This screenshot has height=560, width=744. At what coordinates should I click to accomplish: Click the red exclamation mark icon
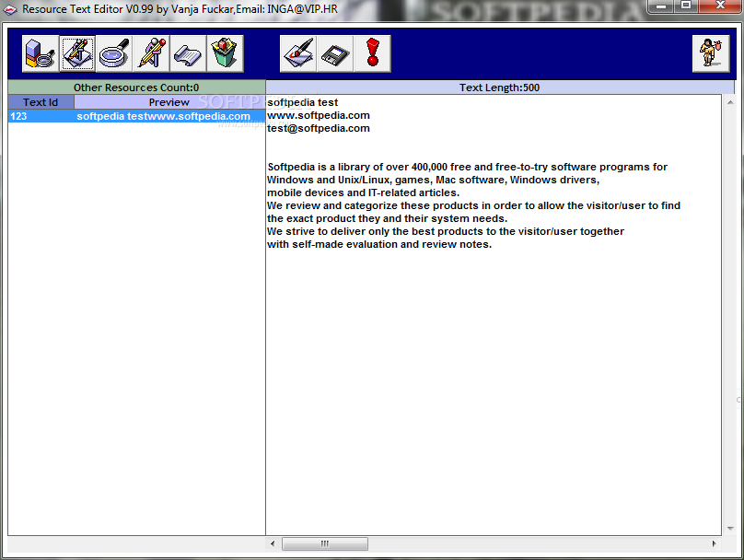click(x=373, y=53)
